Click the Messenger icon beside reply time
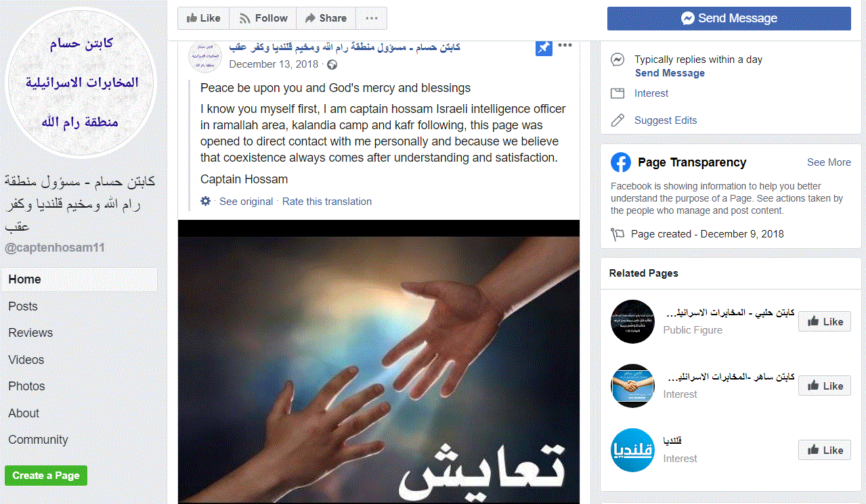Screen dimensions: 866x504 [618, 60]
